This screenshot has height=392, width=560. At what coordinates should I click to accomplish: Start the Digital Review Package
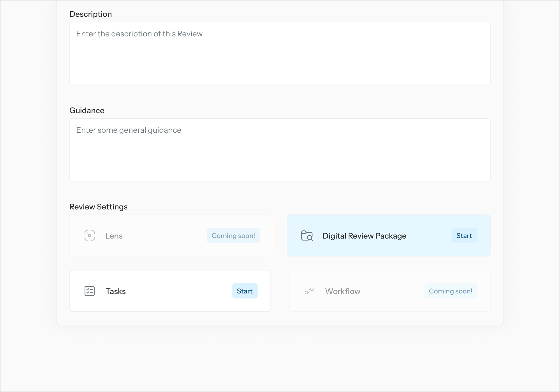point(464,235)
